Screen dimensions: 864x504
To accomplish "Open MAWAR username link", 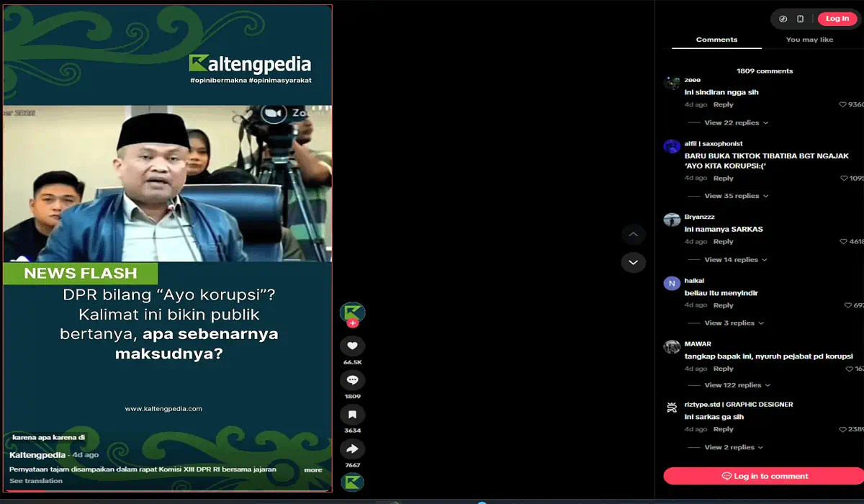I will click(x=698, y=344).
